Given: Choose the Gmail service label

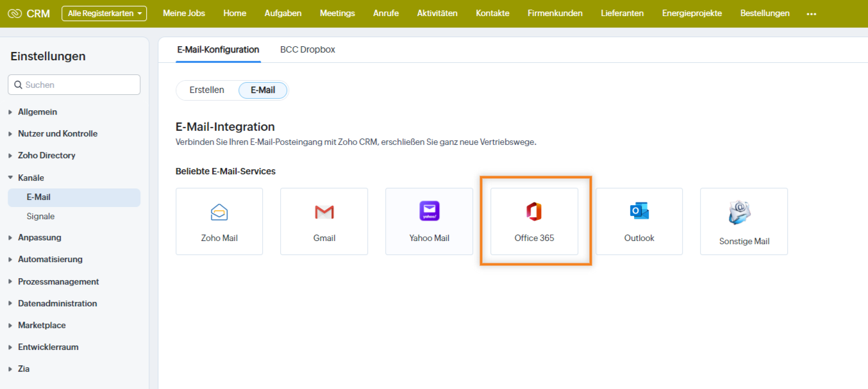Looking at the screenshot, I should pyautogui.click(x=324, y=238).
